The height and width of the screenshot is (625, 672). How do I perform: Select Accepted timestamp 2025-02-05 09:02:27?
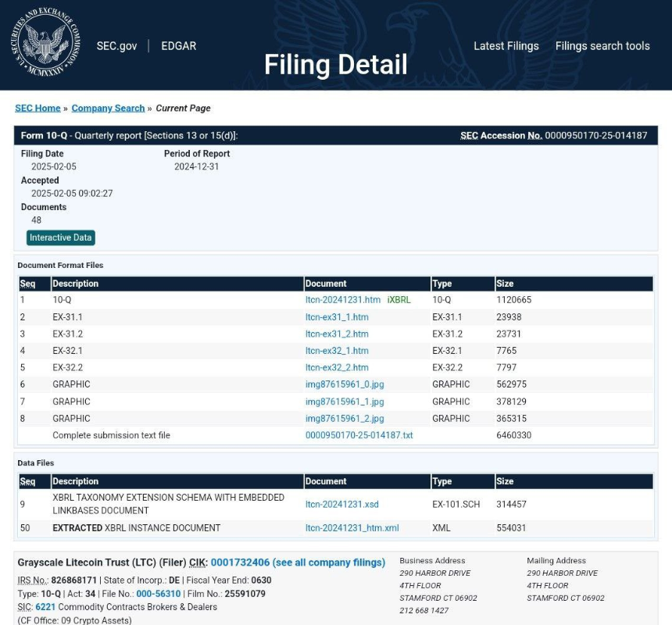point(72,193)
